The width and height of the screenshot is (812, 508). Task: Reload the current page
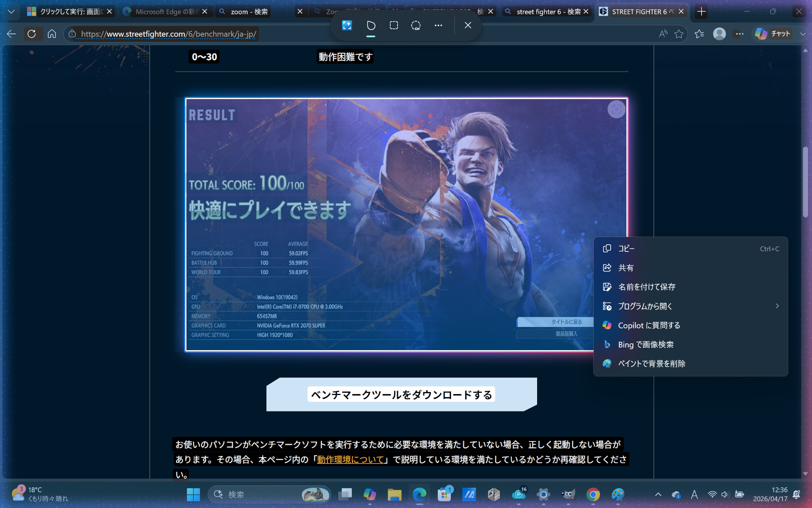pos(32,34)
